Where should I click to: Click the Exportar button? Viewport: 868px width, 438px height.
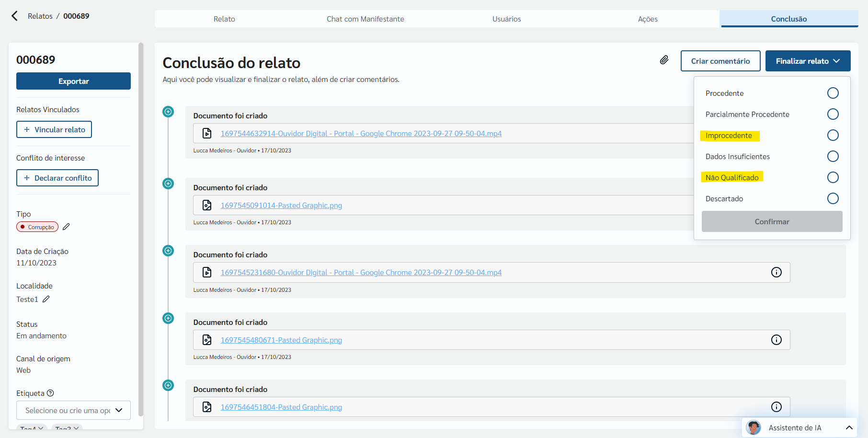(x=73, y=81)
